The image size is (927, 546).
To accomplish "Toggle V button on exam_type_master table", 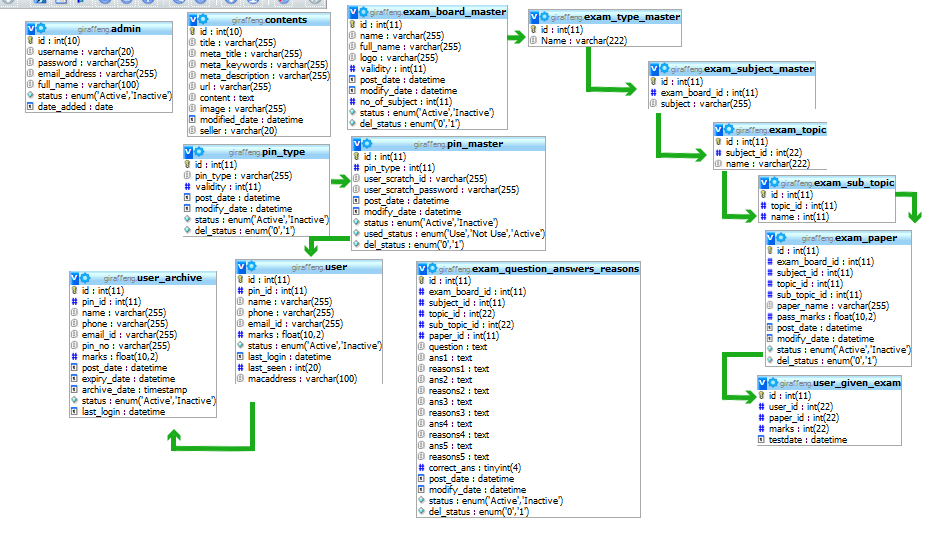I will click(x=533, y=18).
